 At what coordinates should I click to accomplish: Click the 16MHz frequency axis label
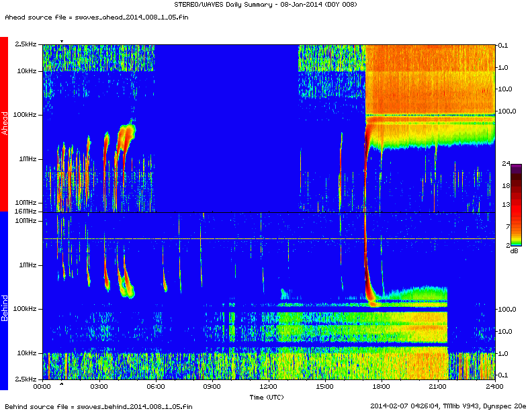[26, 212]
